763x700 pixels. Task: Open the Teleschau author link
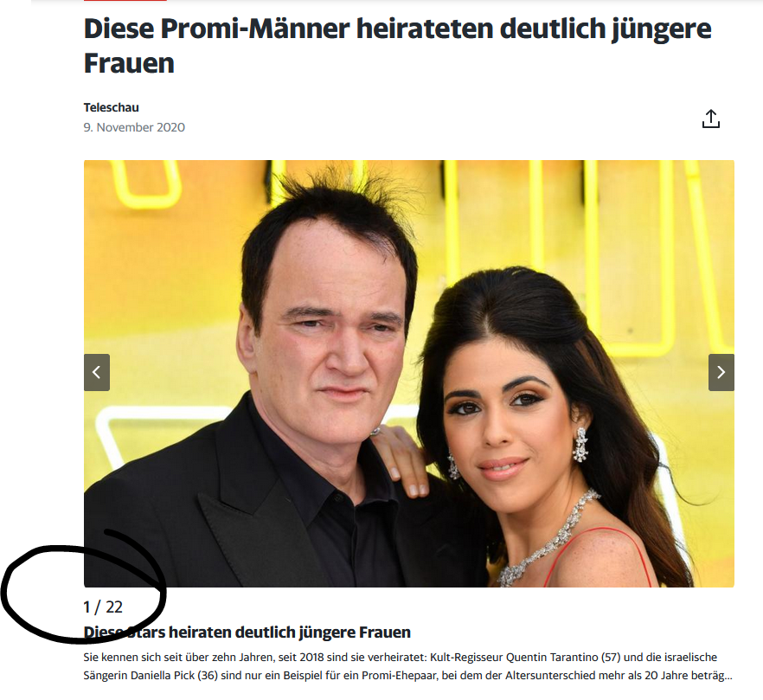111,107
